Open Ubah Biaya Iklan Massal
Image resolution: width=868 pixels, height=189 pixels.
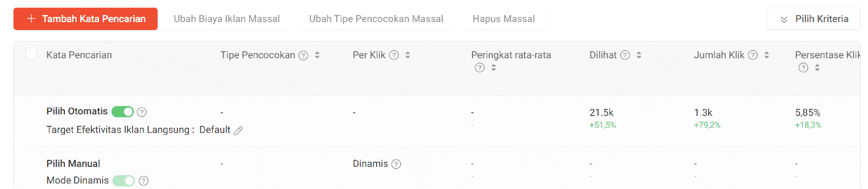click(x=227, y=19)
